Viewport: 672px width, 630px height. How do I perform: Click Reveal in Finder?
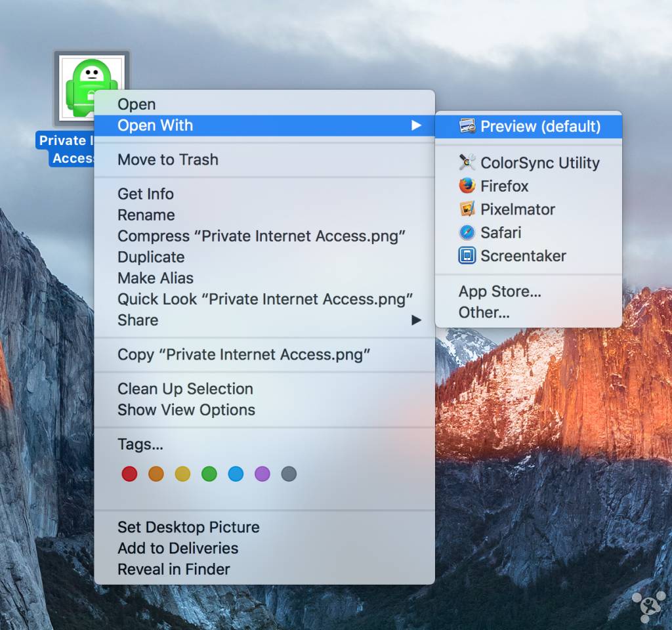(x=174, y=569)
